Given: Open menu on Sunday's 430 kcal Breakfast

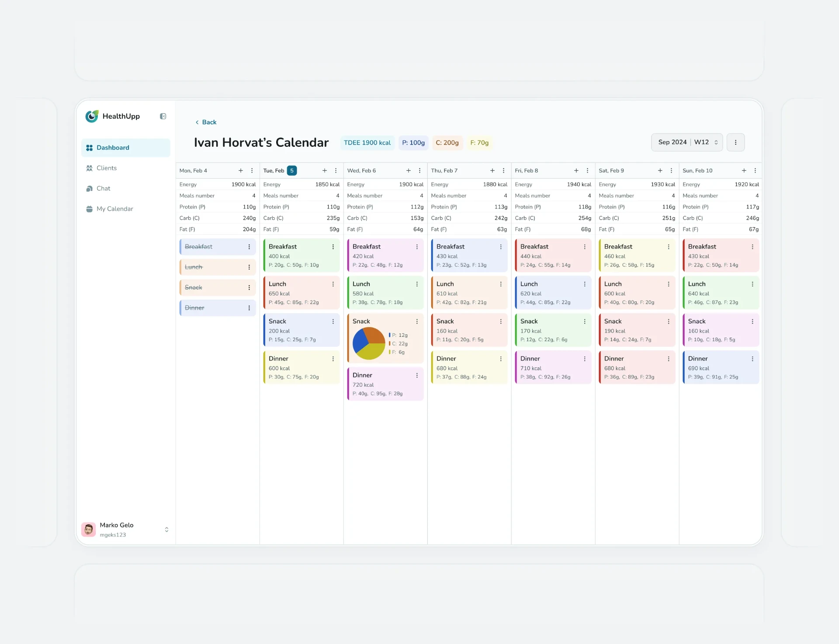Looking at the screenshot, I should click(x=753, y=247).
